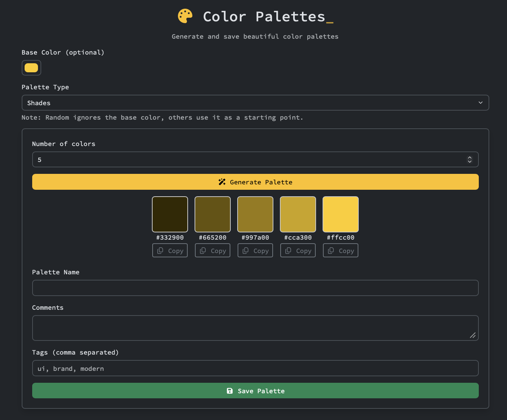
Task: Click the copy icon under #997a00
Action: 246,250
